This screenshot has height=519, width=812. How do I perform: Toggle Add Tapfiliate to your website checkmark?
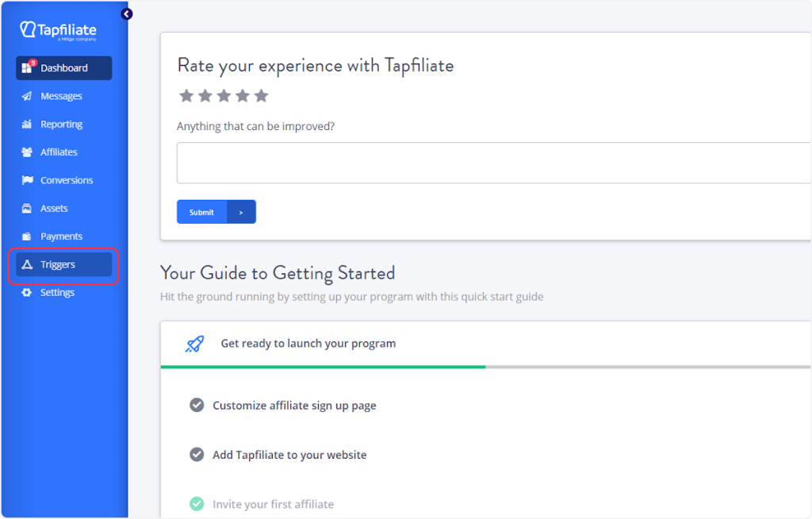point(197,455)
